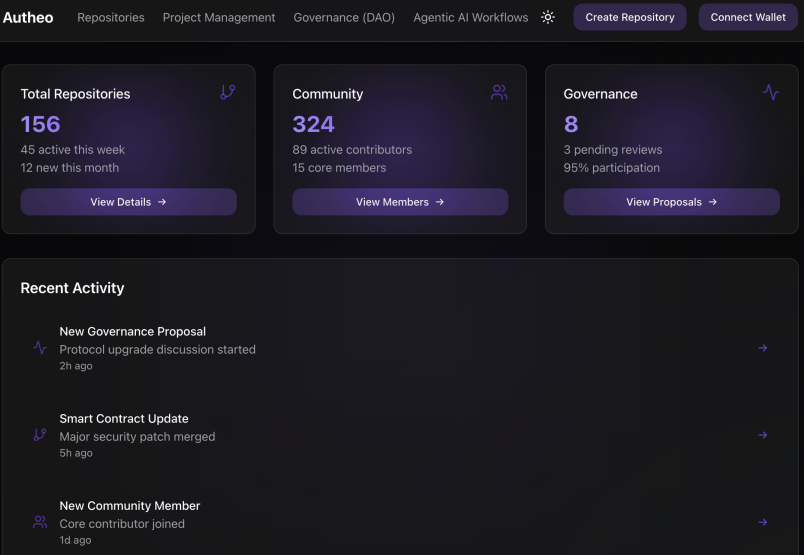This screenshot has height=555, width=804.
Task: Click the "1d ago" timestamp
Action: (75, 540)
